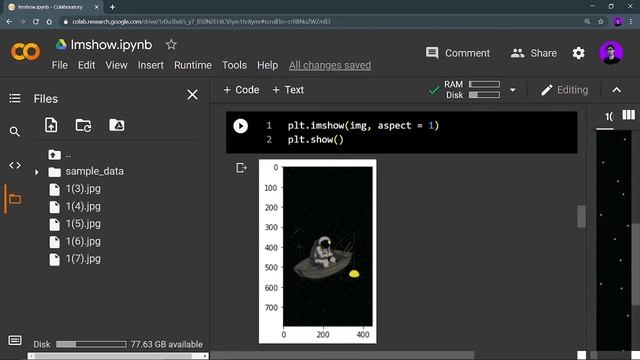Bookmark this page with the star icon
The image size is (640, 360).
tap(601, 22)
